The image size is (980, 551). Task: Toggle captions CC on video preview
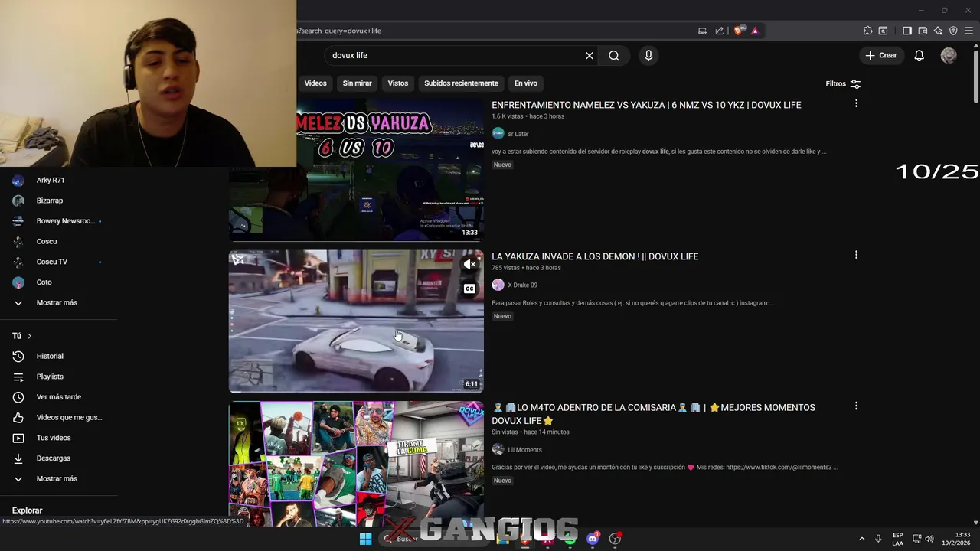click(469, 289)
